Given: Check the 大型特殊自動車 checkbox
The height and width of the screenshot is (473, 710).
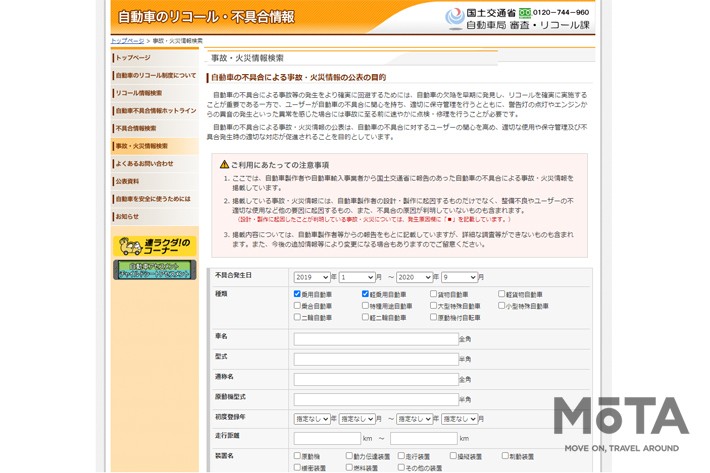Looking at the screenshot, I should [433, 306].
